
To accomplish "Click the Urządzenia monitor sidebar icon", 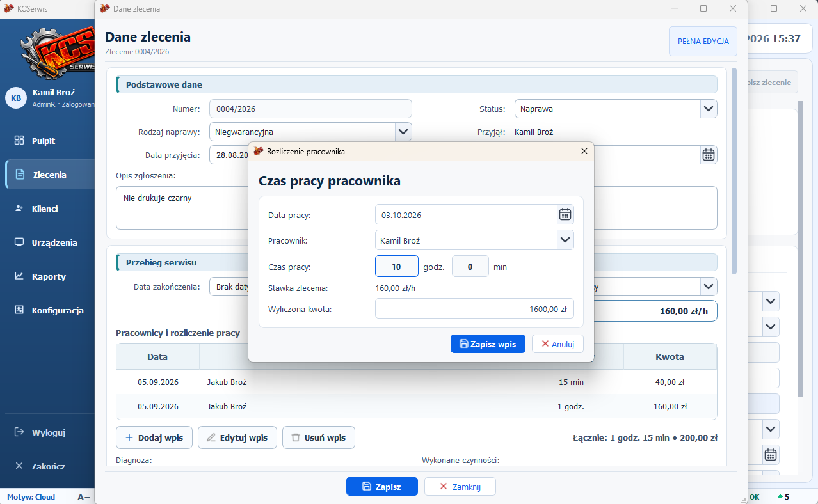I will click(19, 242).
